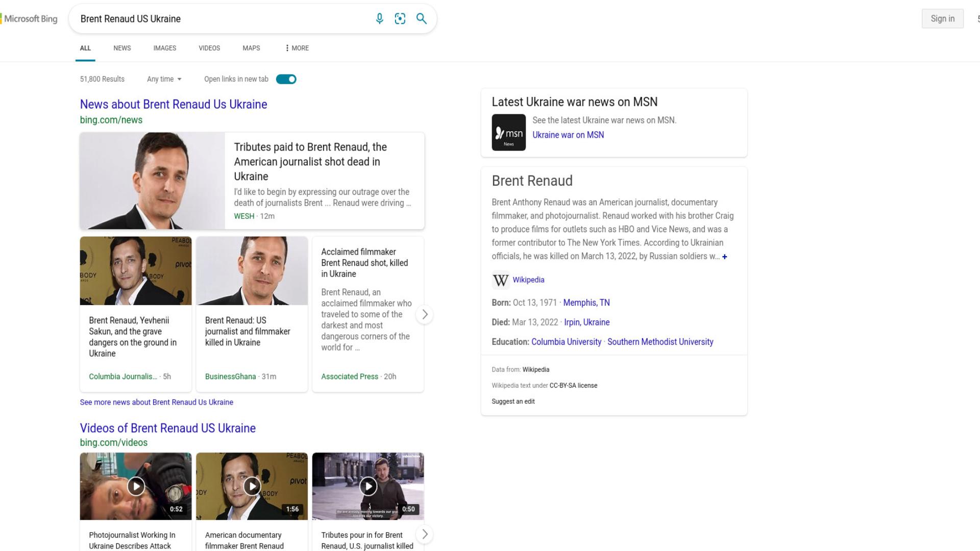Open the three-dot MORE menu
Viewport: 980px width, 551px height.
(x=297, y=48)
